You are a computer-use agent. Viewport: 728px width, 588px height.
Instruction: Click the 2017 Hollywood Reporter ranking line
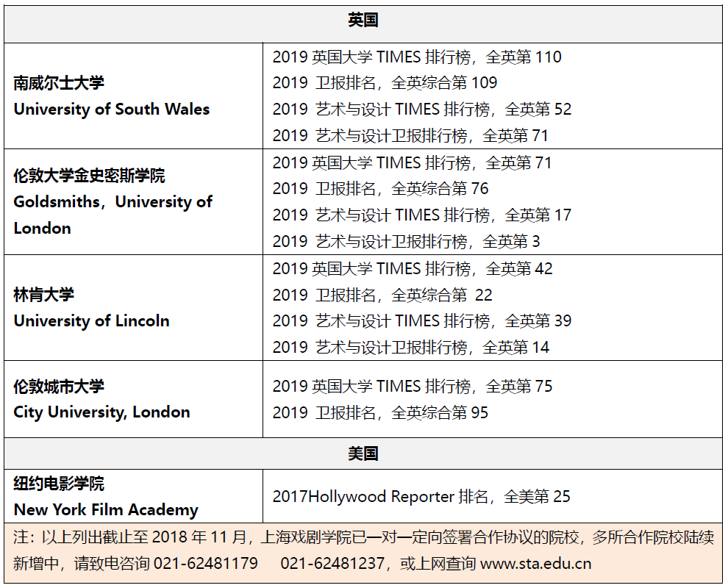click(421, 497)
